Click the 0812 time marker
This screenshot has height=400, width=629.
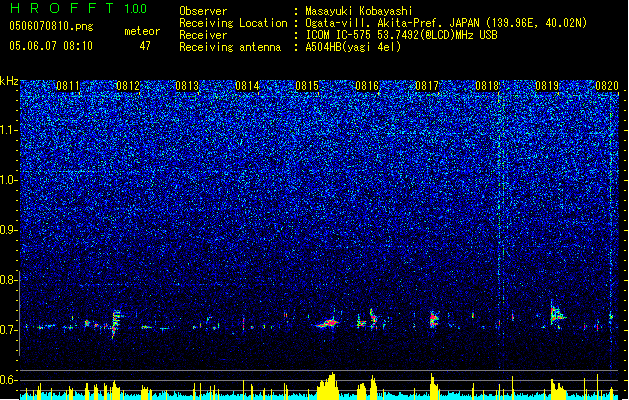[128, 86]
